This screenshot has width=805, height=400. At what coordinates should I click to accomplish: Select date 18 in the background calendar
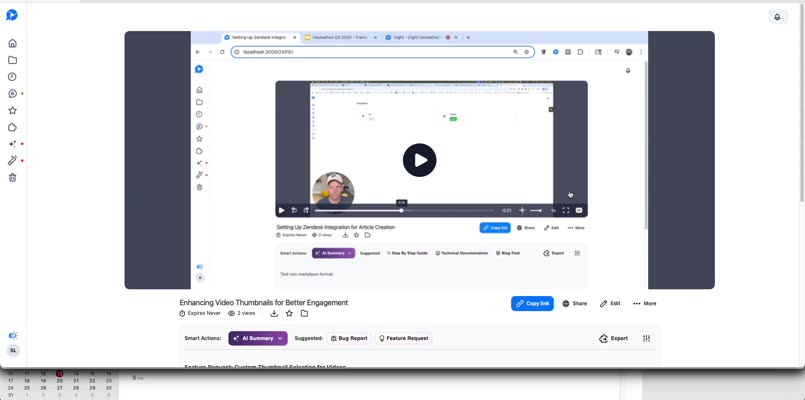point(27,381)
